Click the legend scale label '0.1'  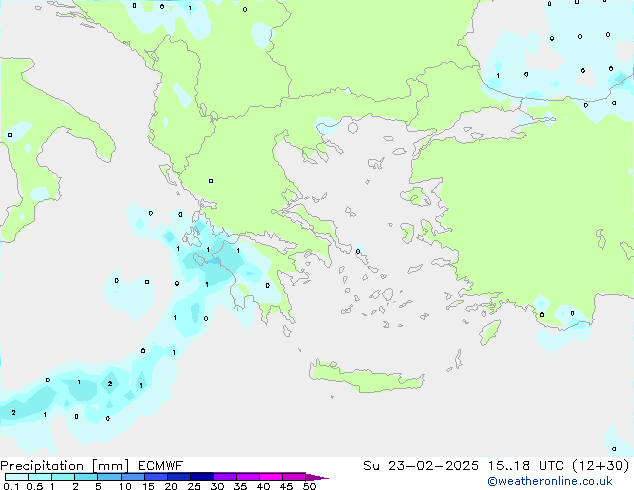[x=11, y=486]
